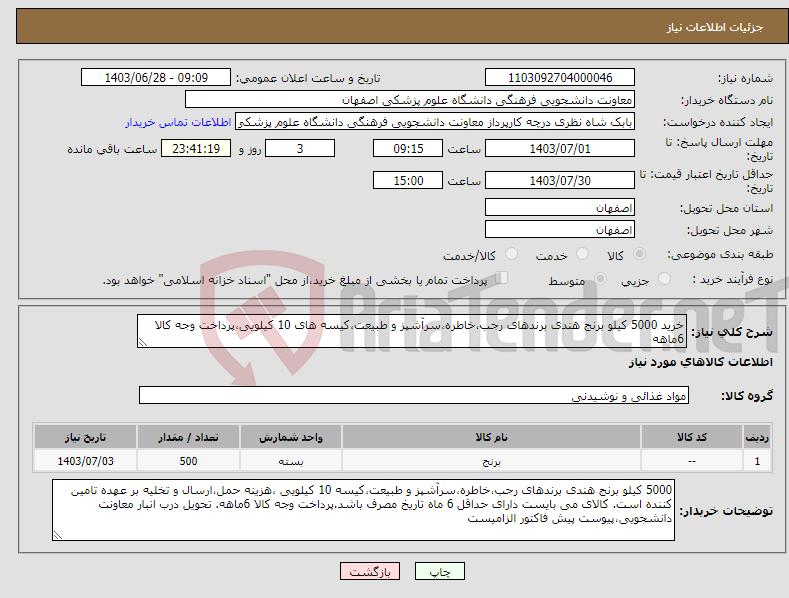This screenshot has width=789, height=598.
Task: Click the buyer notes text area
Action: tap(363, 510)
